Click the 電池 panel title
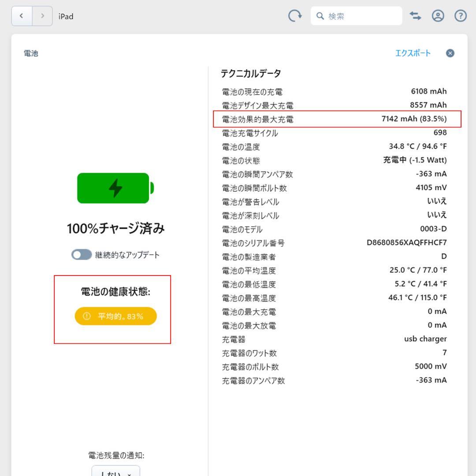Image resolution: width=476 pixels, height=476 pixels. [30, 53]
